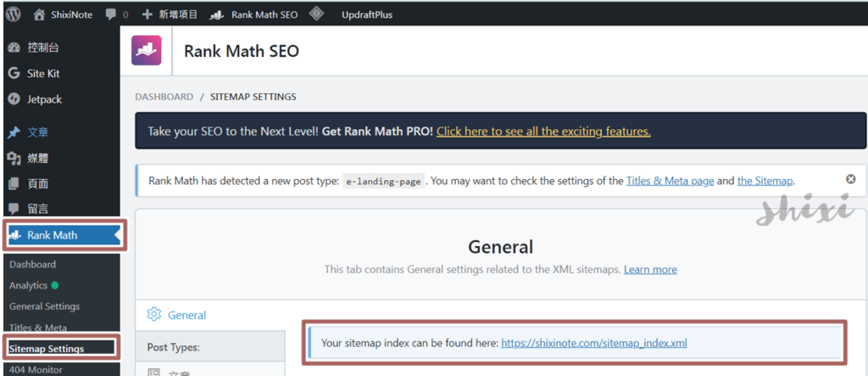This screenshot has height=376, width=868.
Task: Click SITEMAP SETTINGS breadcrumb text
Action: click(253, 97)
